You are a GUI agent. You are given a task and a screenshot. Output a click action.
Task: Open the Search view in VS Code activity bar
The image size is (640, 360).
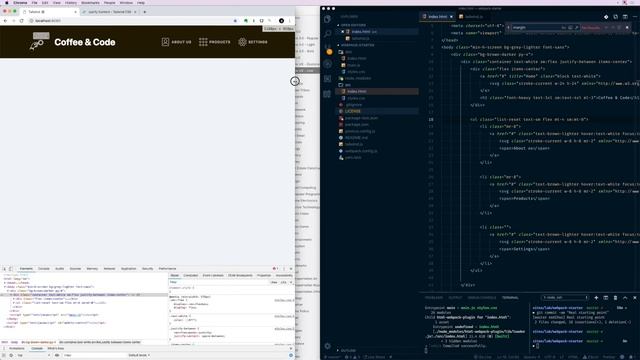pyautogui.click(x=327, y=34)
